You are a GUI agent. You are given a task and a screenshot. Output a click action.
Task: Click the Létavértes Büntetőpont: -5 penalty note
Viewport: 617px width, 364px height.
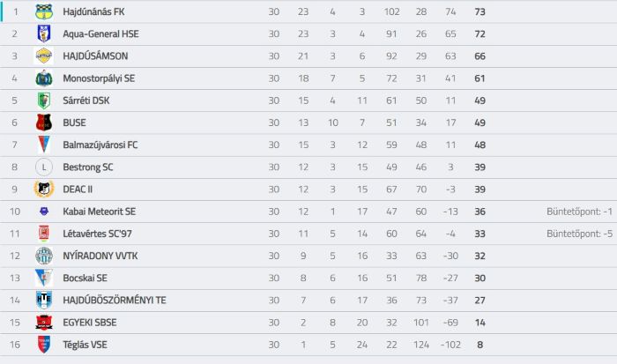(579, 234)
